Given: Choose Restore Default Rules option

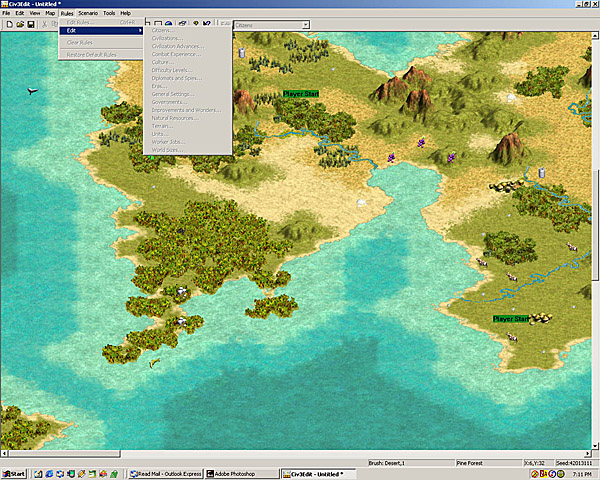Looking at the screenshot, I should [92, 54].
